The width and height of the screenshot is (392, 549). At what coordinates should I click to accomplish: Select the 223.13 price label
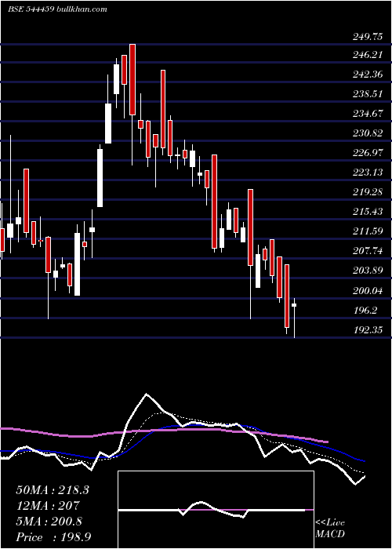tap(368, 173)
